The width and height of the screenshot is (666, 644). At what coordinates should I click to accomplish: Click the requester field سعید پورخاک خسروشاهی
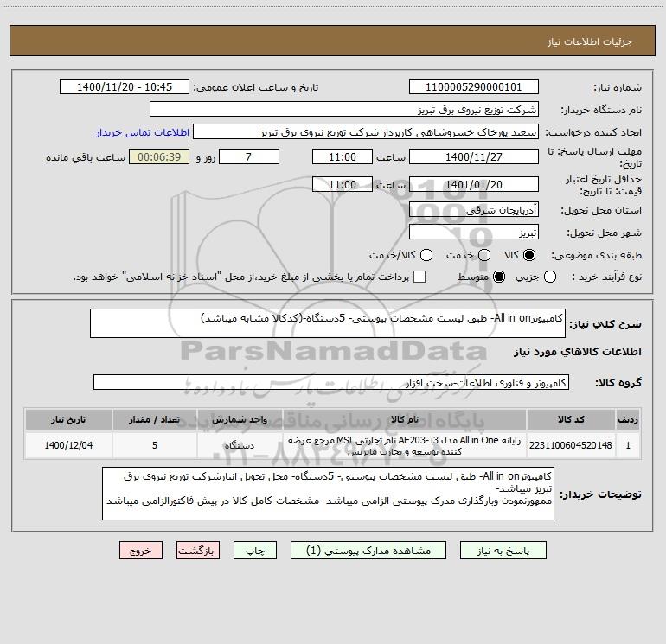pos(366,132)
